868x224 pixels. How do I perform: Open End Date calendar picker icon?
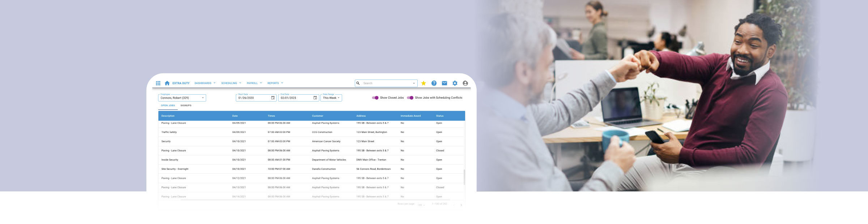click(x=315, y=98)
